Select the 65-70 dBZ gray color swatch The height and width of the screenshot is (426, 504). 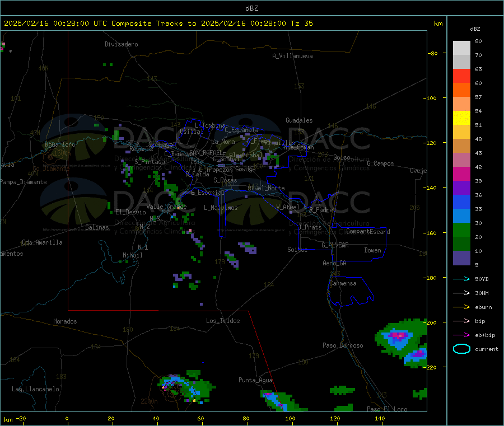pyautogui.click(x=461, y=62)
